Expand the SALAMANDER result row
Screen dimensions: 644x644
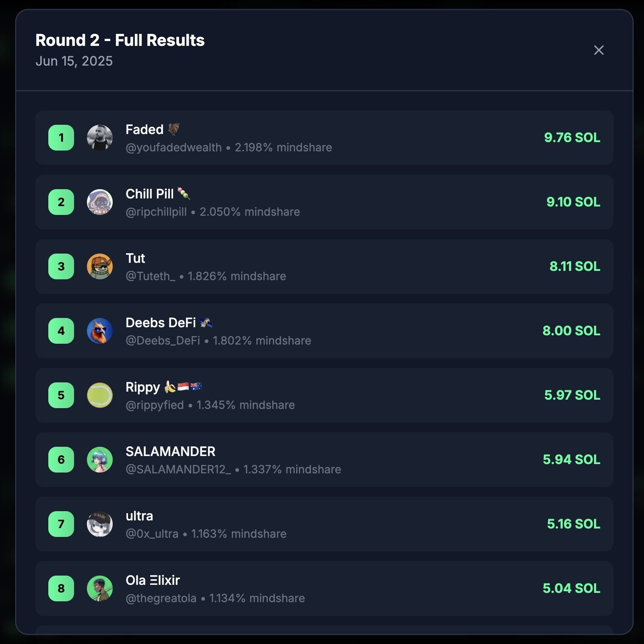click(322, 460)
